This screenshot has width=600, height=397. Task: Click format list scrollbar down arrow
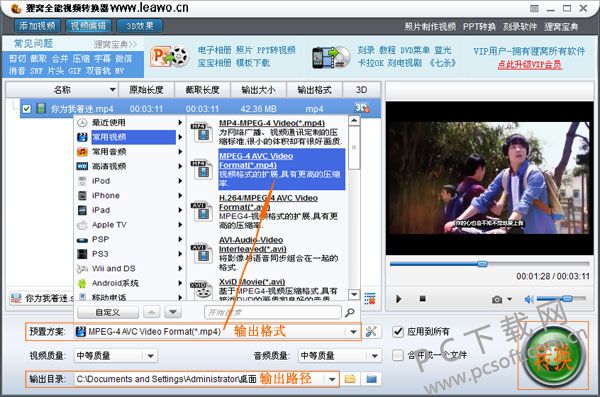click(x=354, y=294)
